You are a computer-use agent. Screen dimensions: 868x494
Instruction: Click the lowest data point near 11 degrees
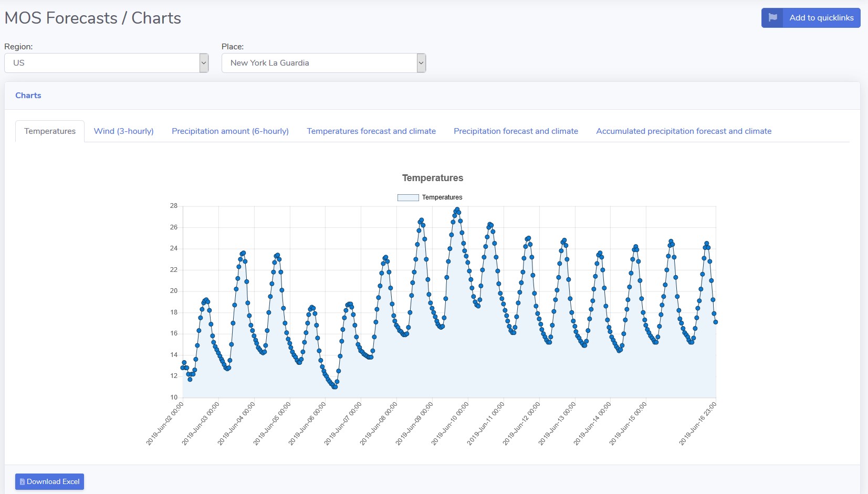click(x=335, y=387)
